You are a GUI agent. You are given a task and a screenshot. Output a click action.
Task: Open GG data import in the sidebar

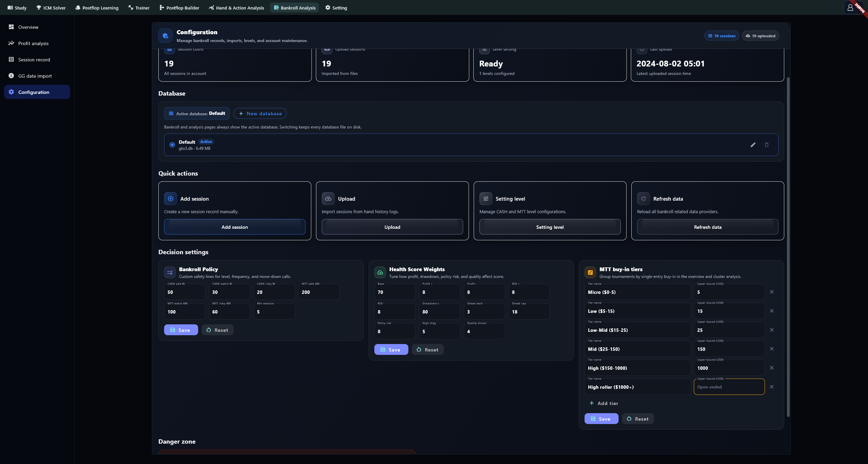pyautogui.click(x=37, y=76)
